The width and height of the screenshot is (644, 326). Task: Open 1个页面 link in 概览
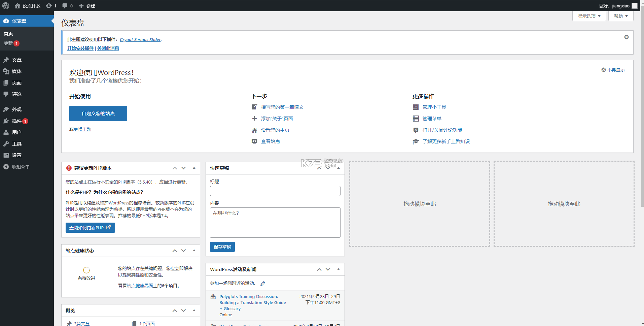pyautogui.click(x=147, y=324)
